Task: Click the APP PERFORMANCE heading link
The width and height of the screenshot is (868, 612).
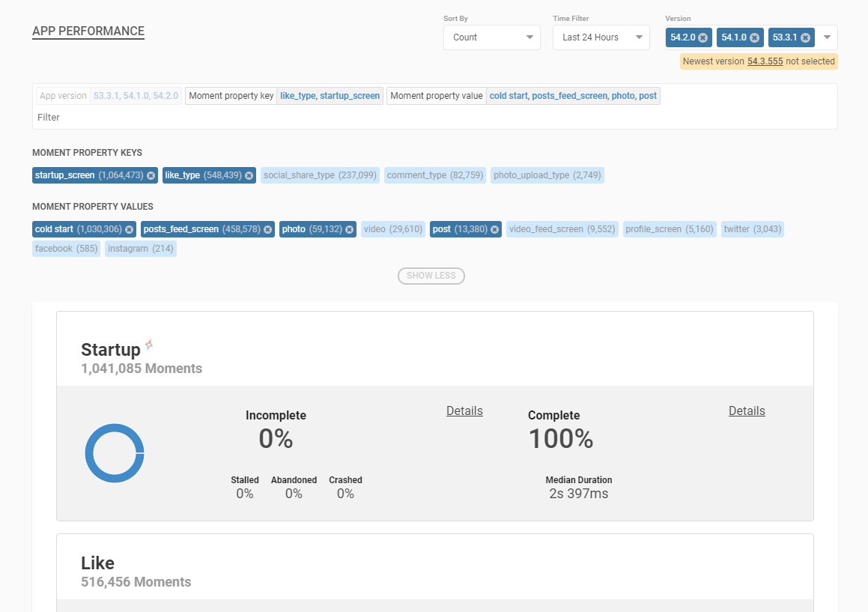Action: click(x=88, y=31)
